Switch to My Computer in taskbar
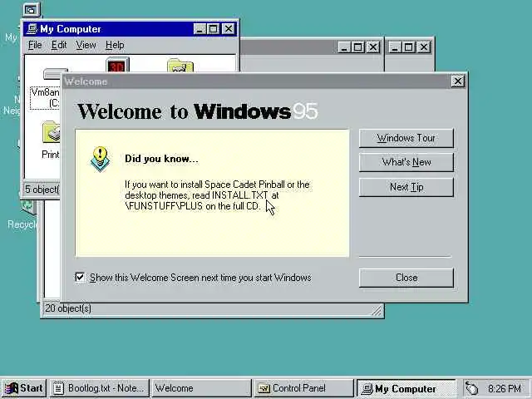The image size is (532, 399). pyautogui.click(x=406, y=388)
